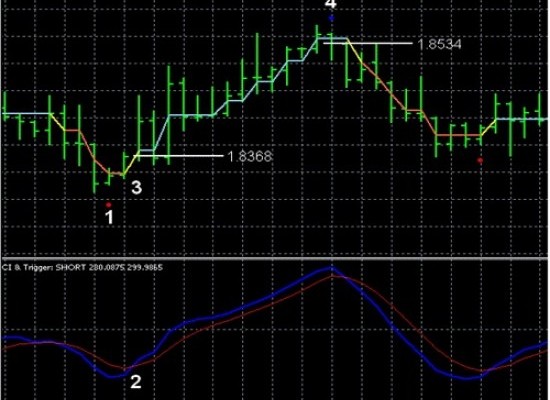Image resolution: width=550 pixels, height=400 pixels.
Task: Click the number 1 annotation
Action: click(x=109, y=217)
